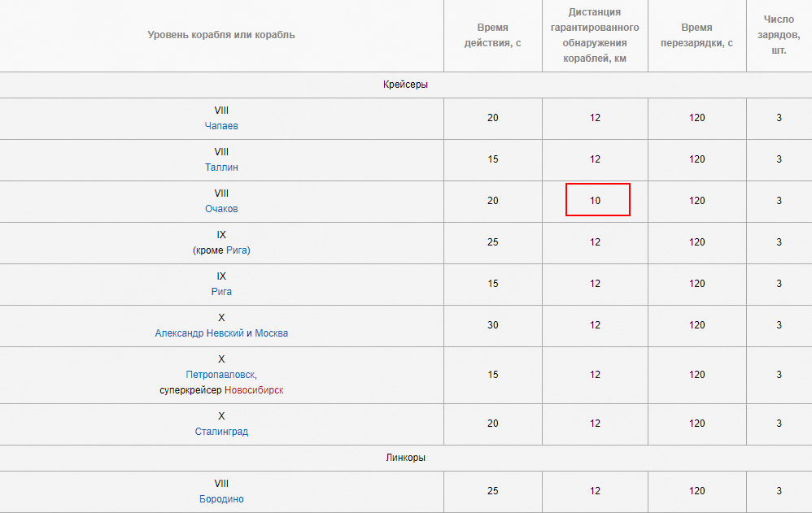Open the Чапаев ship link
Image resolution: width=812 pixels, height=513 pixels.
[x=221, y=126]
